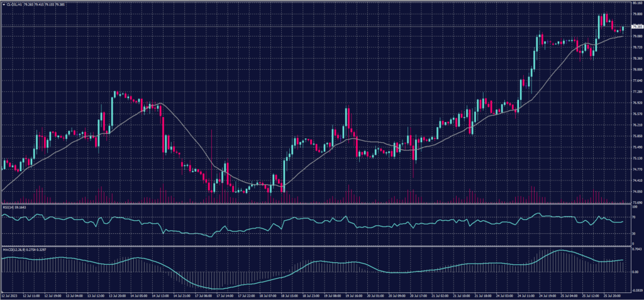Click the 70 level label in the RSI panel
Viewport: 644px width, 300px height.
[633, 216]
